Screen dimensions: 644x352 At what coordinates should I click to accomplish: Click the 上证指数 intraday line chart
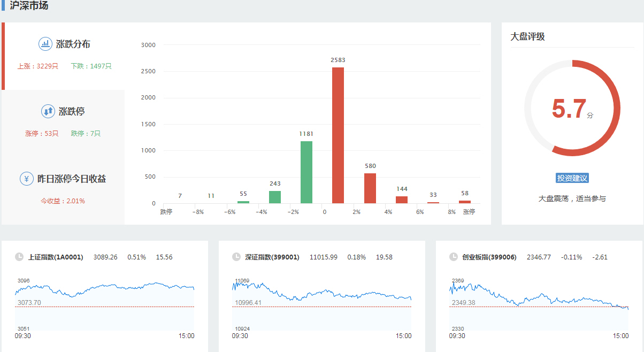(x=105, y=305)
